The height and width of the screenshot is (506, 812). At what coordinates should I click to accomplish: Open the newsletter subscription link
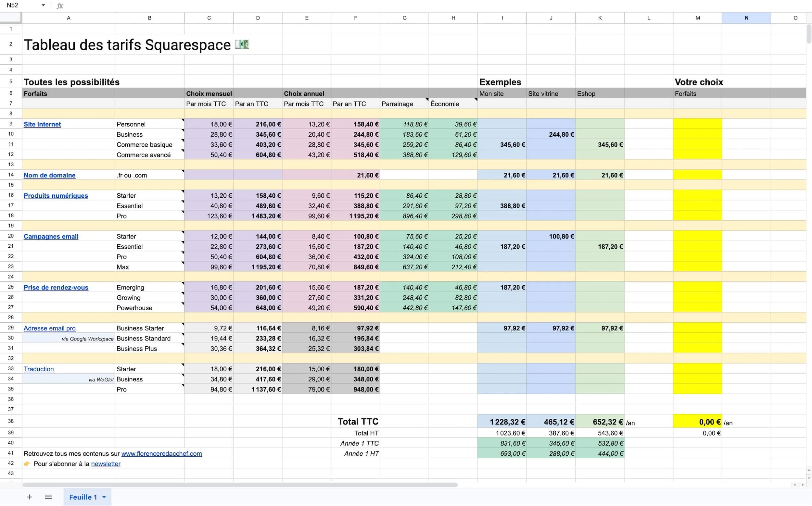coord(106,464)
